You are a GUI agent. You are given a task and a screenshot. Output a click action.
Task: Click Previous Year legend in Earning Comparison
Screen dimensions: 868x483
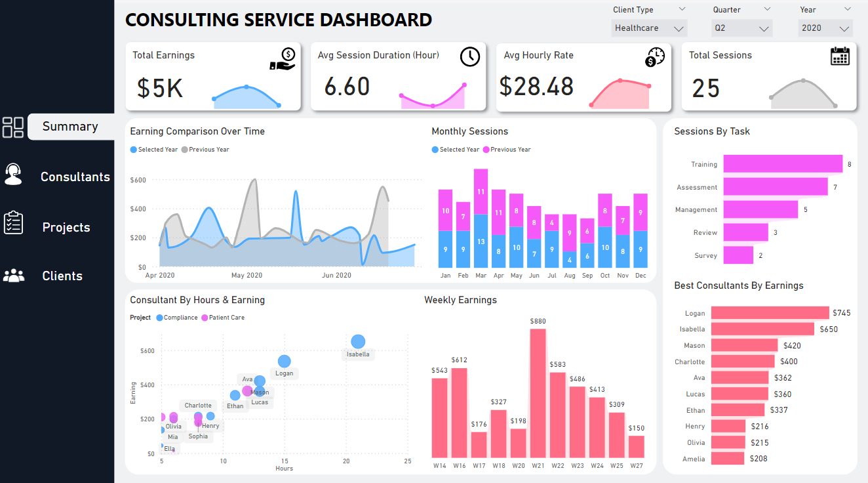205,150
